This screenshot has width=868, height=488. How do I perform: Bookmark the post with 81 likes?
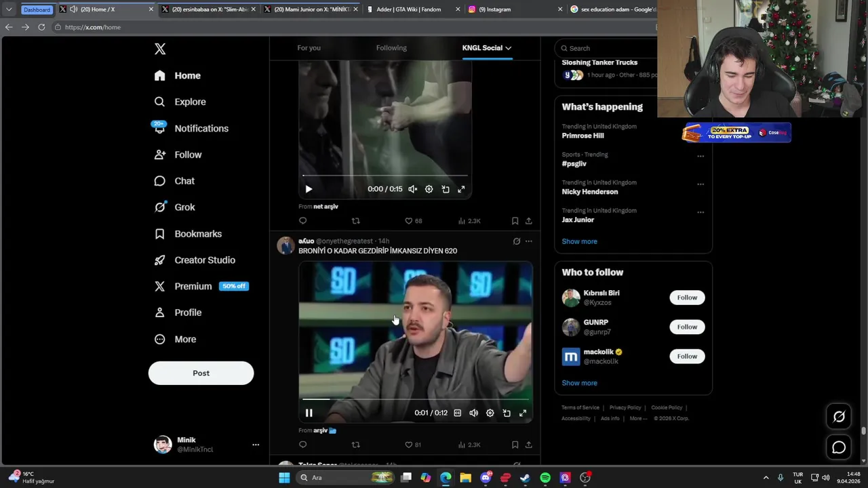coord(515,445)
